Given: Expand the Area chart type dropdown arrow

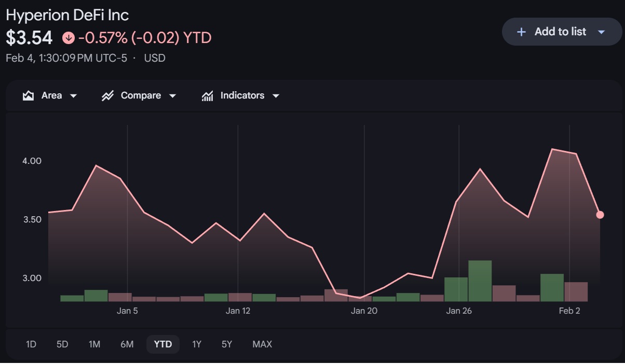Looking at the screenshot, I should pos(73,96).
